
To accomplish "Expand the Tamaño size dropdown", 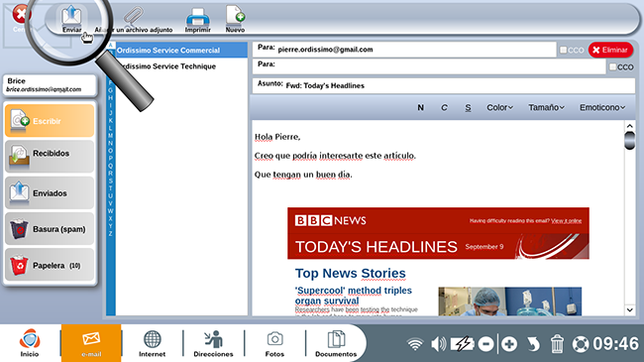I will pyautogui.click(x=546, y=107).
